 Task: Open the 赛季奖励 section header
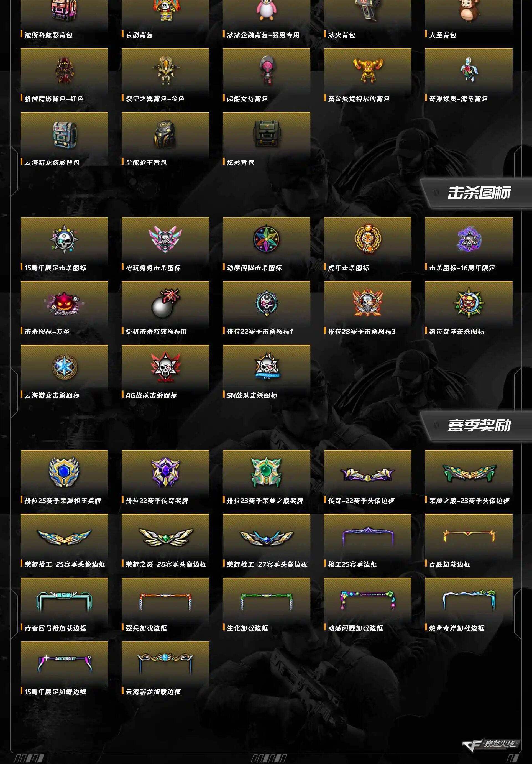pos(479,426)
